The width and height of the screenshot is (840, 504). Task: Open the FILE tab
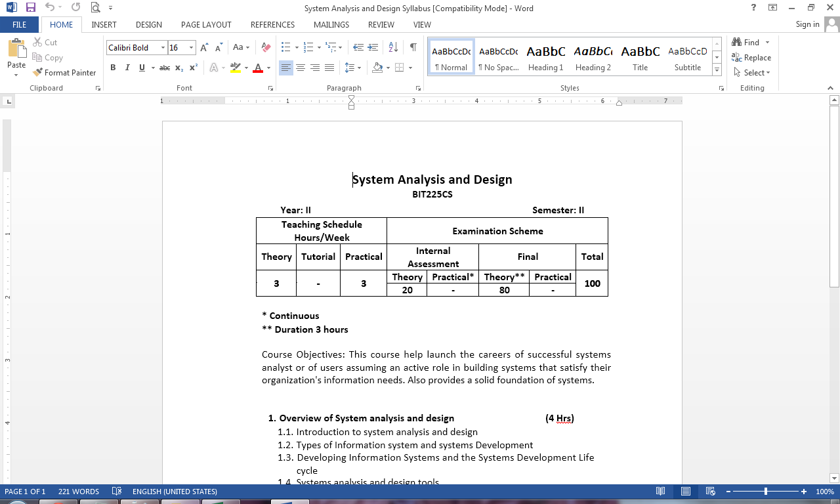(x=20, y=24)
